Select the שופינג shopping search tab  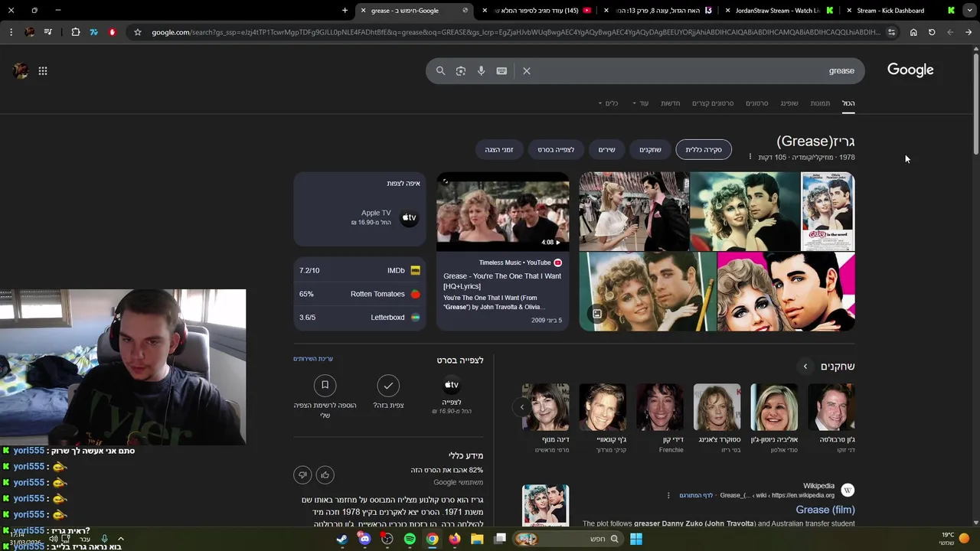pos(789,103)
